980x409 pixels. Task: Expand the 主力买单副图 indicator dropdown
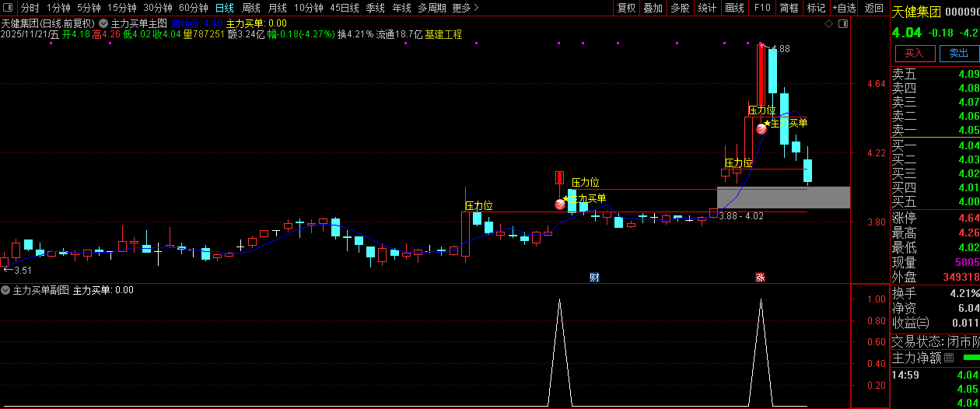(x=5, y=290)
